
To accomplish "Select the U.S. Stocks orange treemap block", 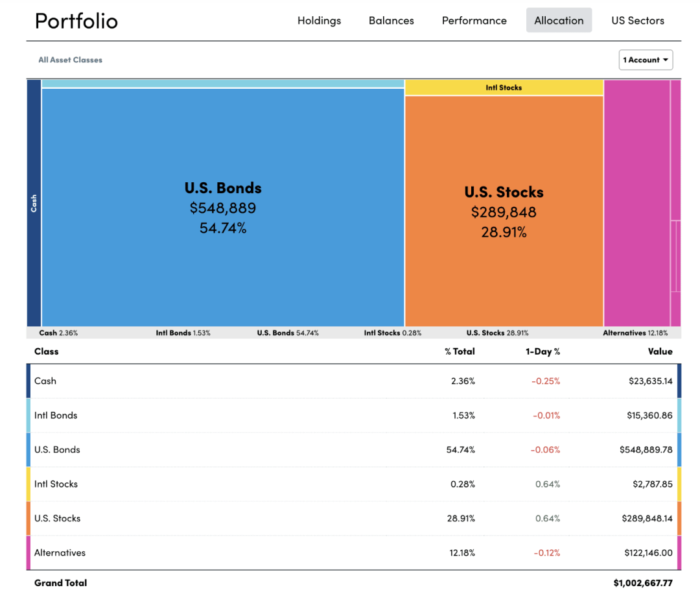I will click(x=504, y=211).
